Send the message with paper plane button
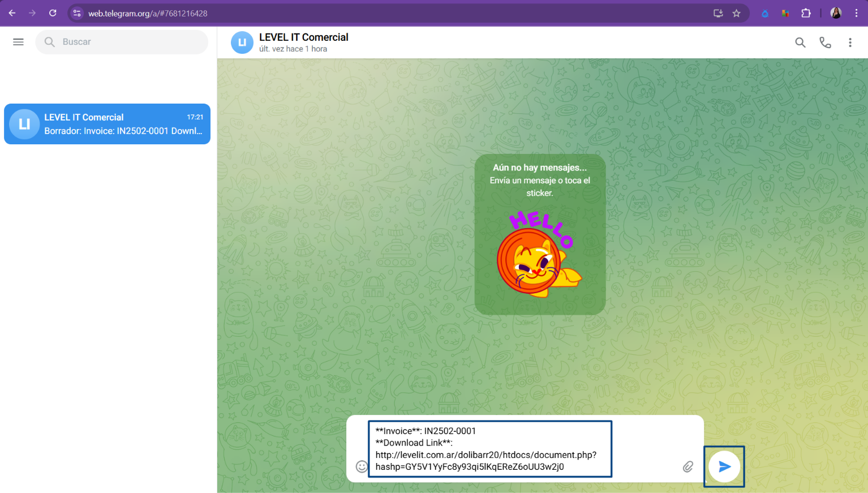868x493 pixels. [724, 466]
